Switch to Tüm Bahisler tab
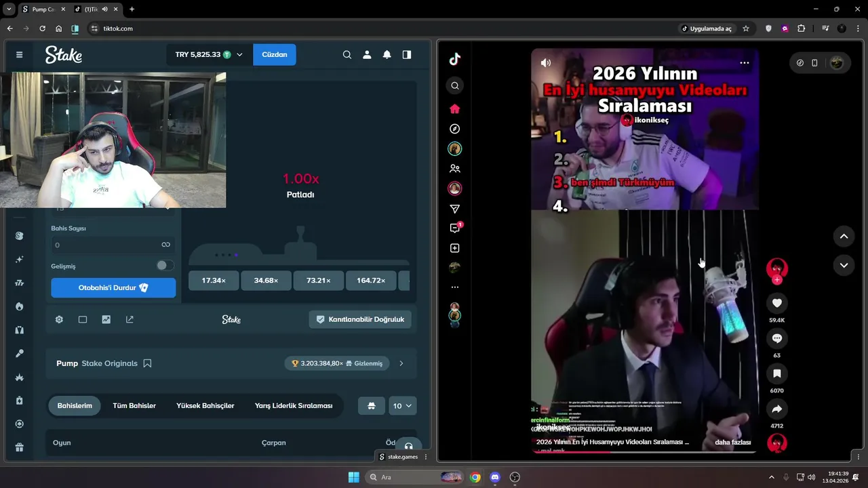Screen dimensions: 868x488 (x=134, y=406)
